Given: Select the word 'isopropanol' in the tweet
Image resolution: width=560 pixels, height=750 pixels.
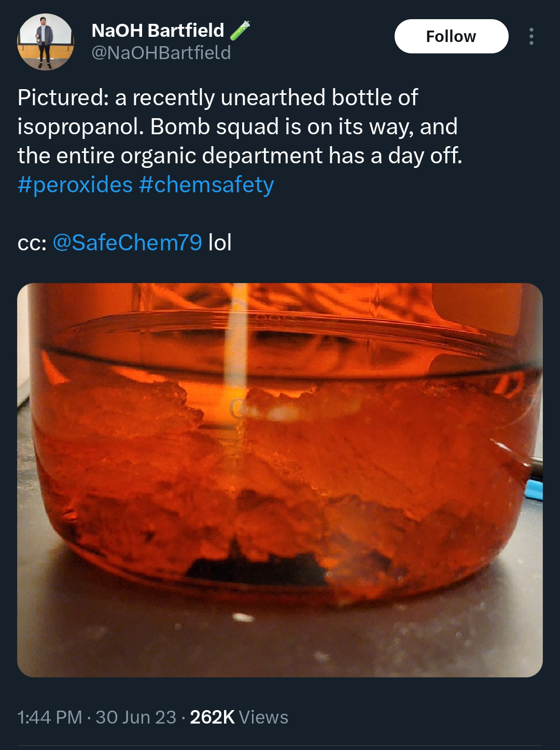Looking at the screenshot, I should point(80,126).
